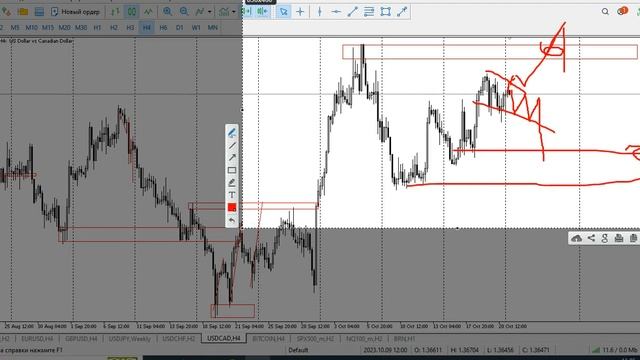
Task: Open the red color picker swatch
Action: [232, 207]
